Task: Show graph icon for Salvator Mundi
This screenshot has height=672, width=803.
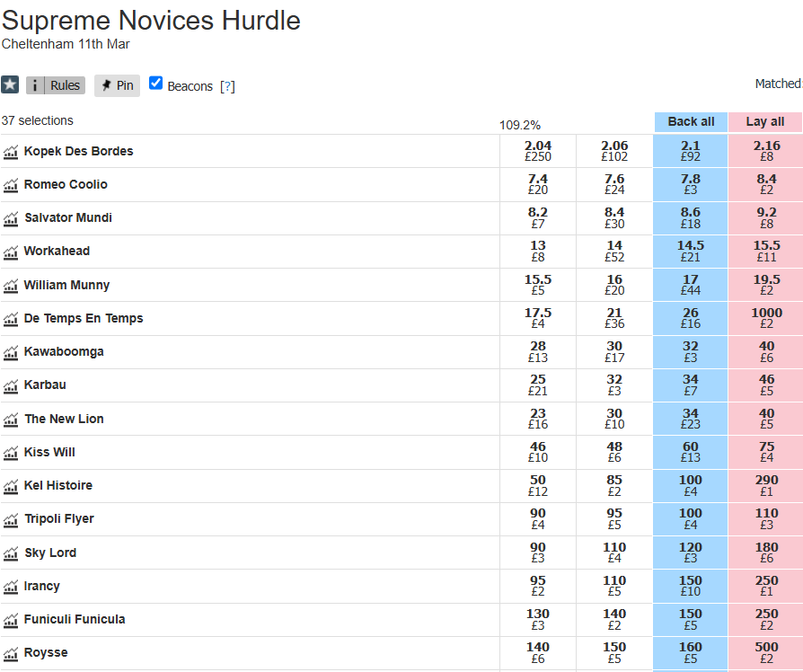Action: [11, 218]
